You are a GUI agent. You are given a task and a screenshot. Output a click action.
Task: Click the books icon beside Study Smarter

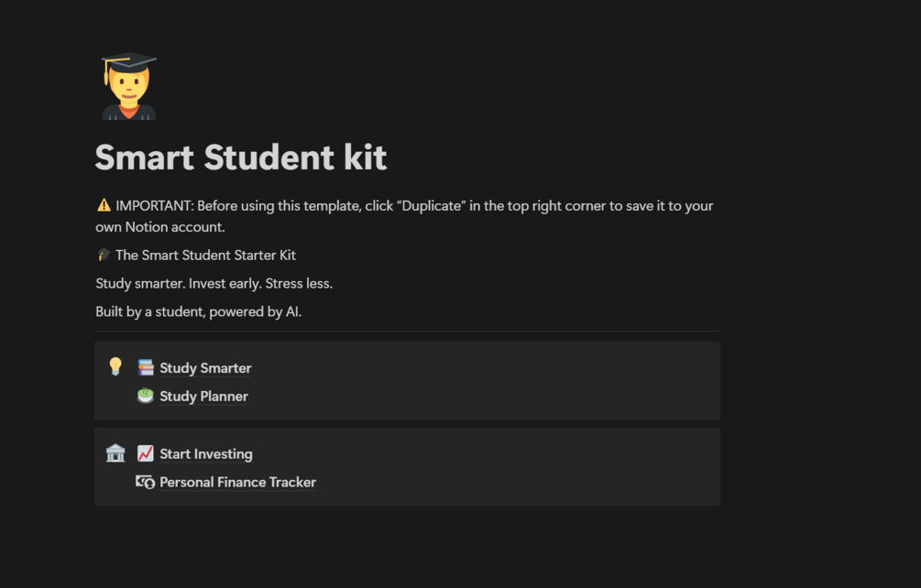(146, 368)
